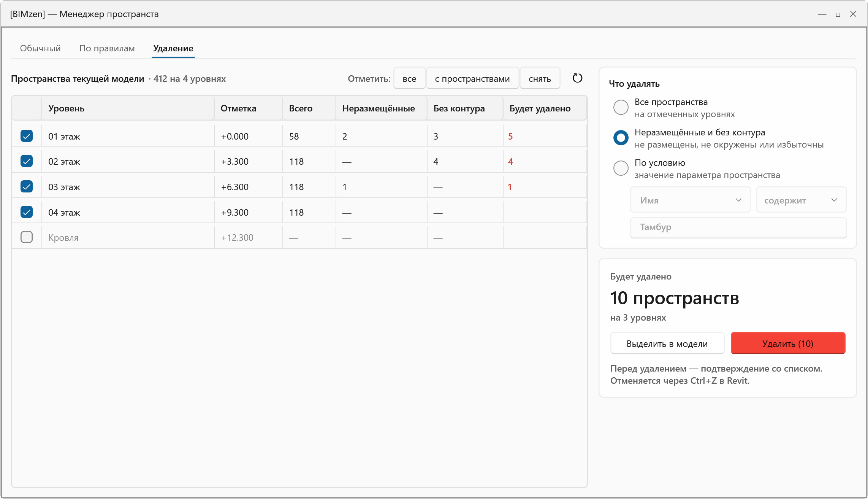
Task: Refresh the spaces list with the reload icon
Action: (577, 78)
